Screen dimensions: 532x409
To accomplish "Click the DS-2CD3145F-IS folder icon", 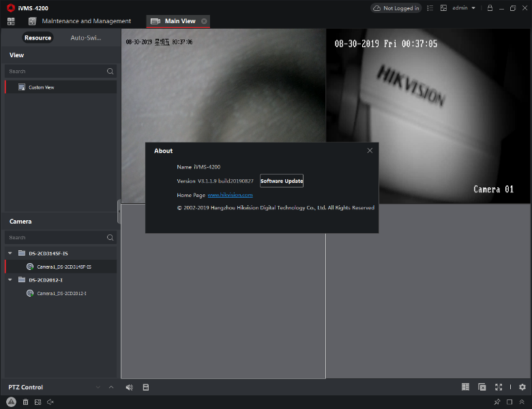I will click(22, 253).
